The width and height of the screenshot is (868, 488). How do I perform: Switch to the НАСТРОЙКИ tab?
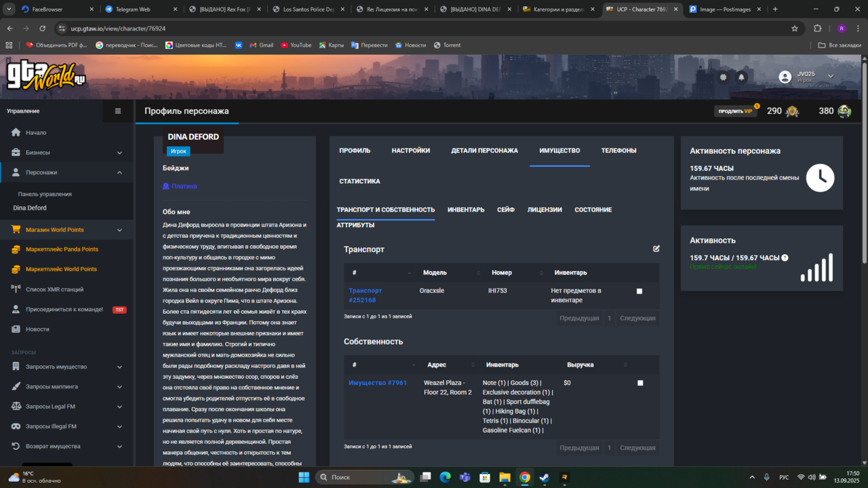[x=411, y=150]
